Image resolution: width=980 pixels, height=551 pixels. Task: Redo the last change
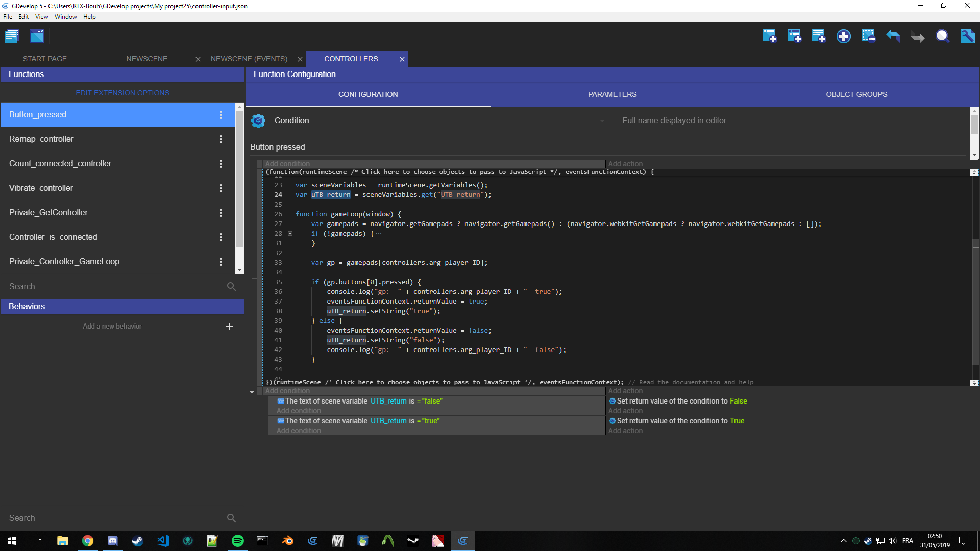tap(917, 36)
